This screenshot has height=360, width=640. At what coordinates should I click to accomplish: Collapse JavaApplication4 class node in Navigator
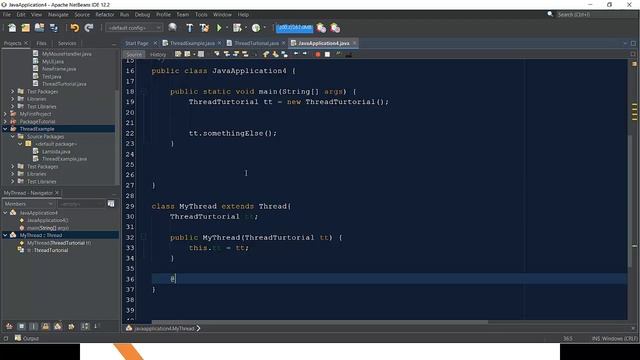pyautogui.click(x=5, y=213)
